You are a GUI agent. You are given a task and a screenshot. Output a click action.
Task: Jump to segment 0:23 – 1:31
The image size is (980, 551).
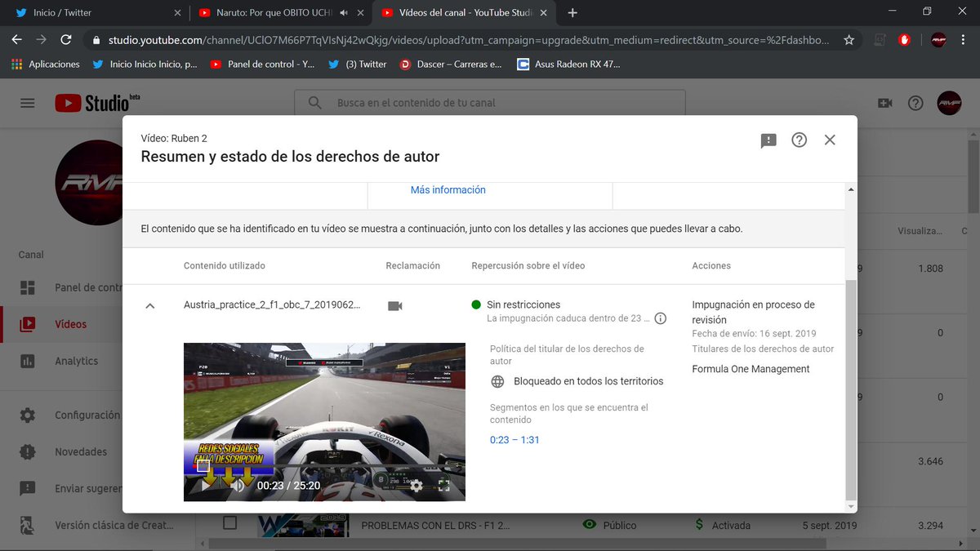pyautogui.click(x=514, y=440)
